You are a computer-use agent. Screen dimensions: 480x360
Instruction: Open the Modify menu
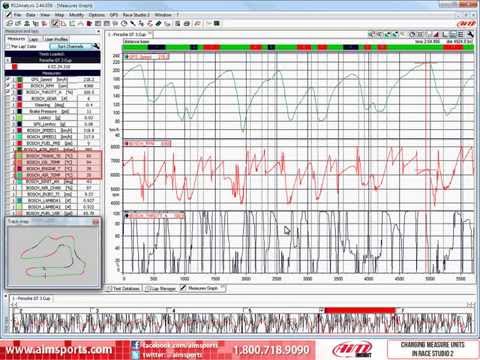pyautogui.click(x=76, y=15)
